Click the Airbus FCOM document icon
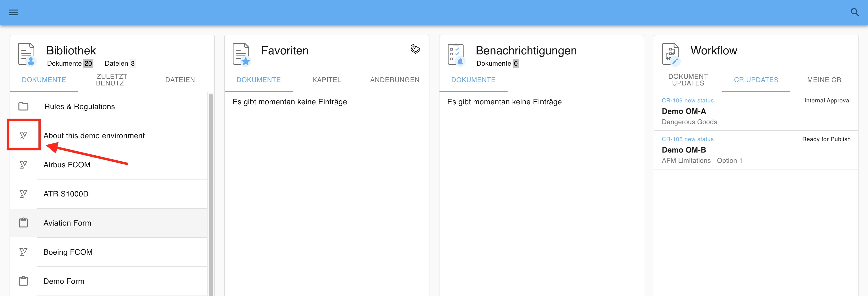The width and height of the screenshot is (868, 296). tap(23, 165)
